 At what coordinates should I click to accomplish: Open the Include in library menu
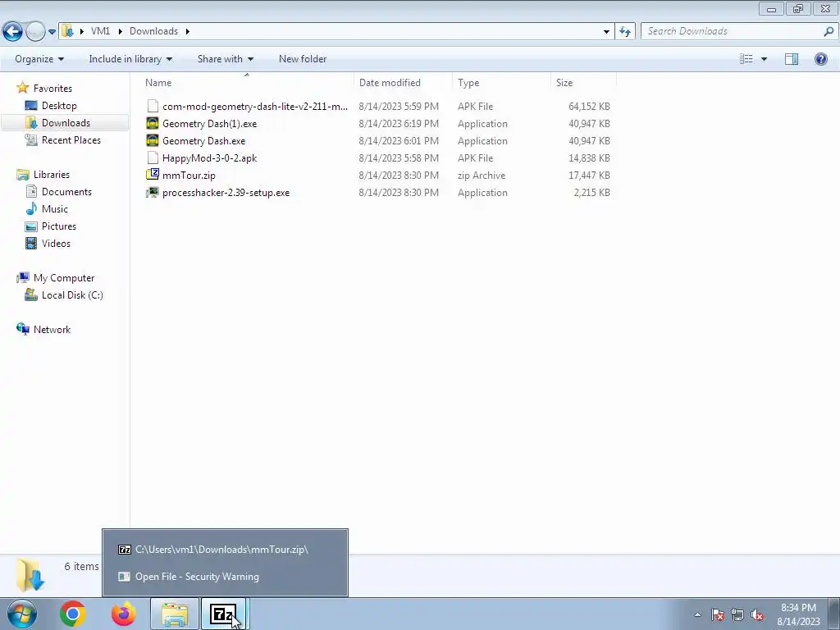click(x=130, y=59)
